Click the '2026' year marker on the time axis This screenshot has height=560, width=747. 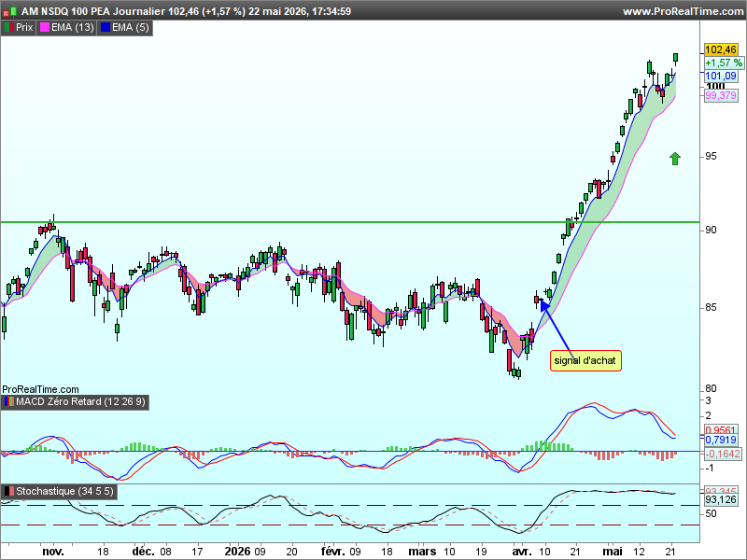click(238, 552)
